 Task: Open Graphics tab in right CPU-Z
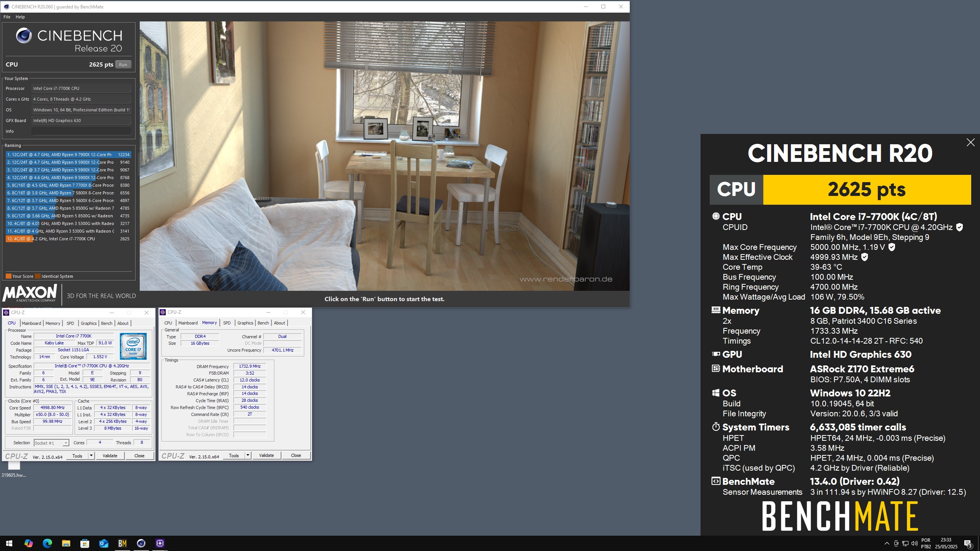pos(245,323)
